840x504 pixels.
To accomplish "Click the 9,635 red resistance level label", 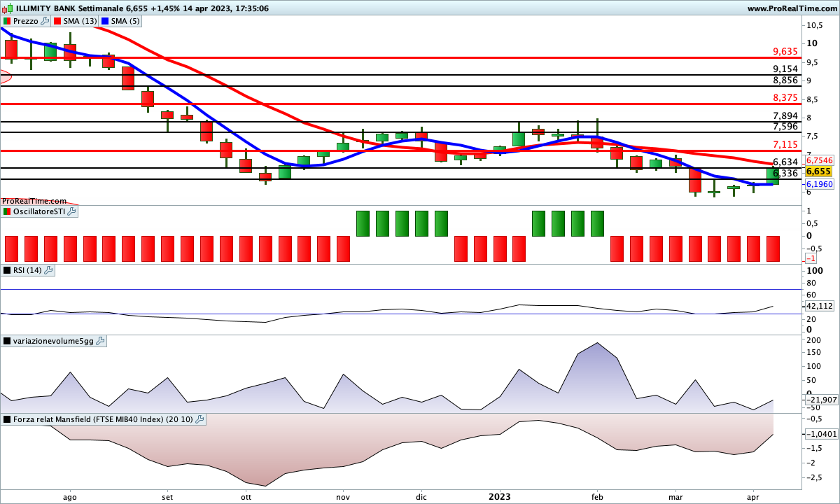I will pos(785,51).
